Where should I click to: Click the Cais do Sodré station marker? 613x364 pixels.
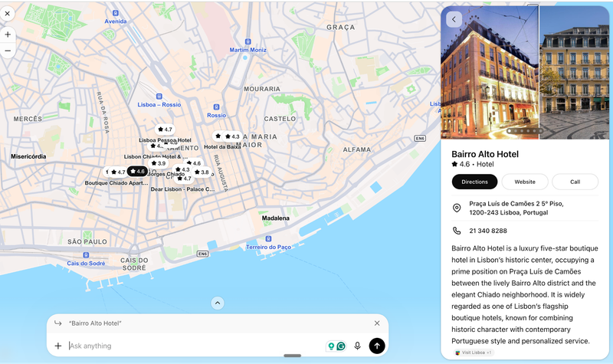coord(86,255)
